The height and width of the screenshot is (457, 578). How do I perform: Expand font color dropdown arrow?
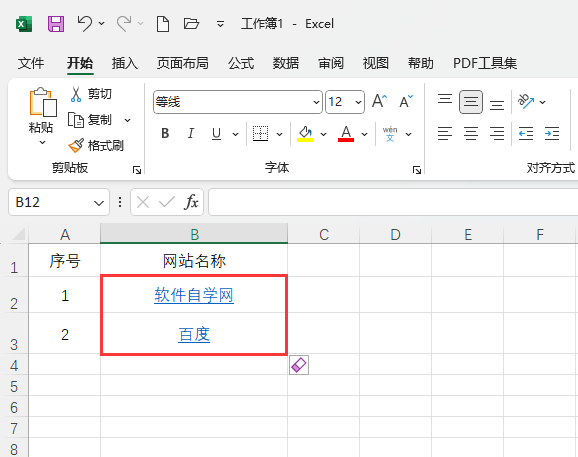point(365,134)
